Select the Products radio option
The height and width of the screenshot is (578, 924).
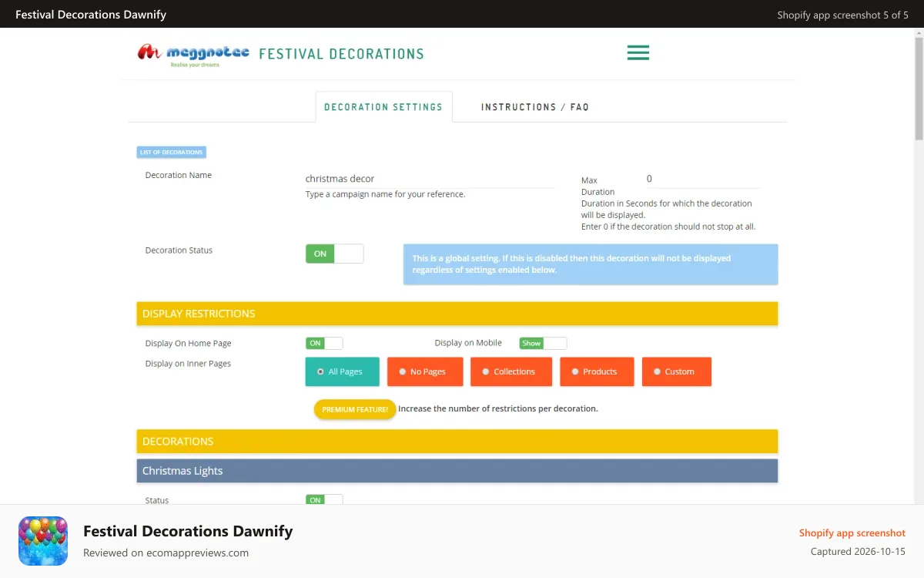[x=597, y=371]
